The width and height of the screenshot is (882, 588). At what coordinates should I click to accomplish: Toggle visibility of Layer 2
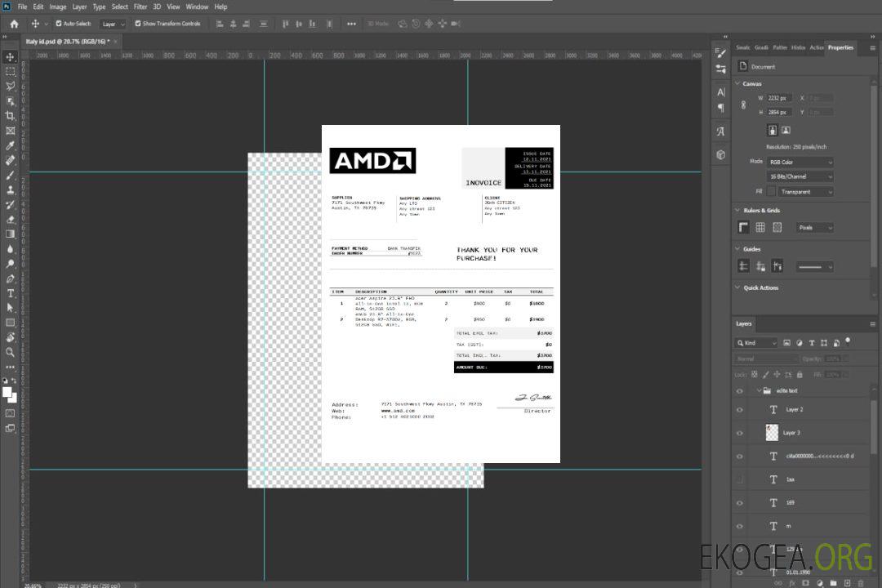pyautogui.click(x=740, y=410)
